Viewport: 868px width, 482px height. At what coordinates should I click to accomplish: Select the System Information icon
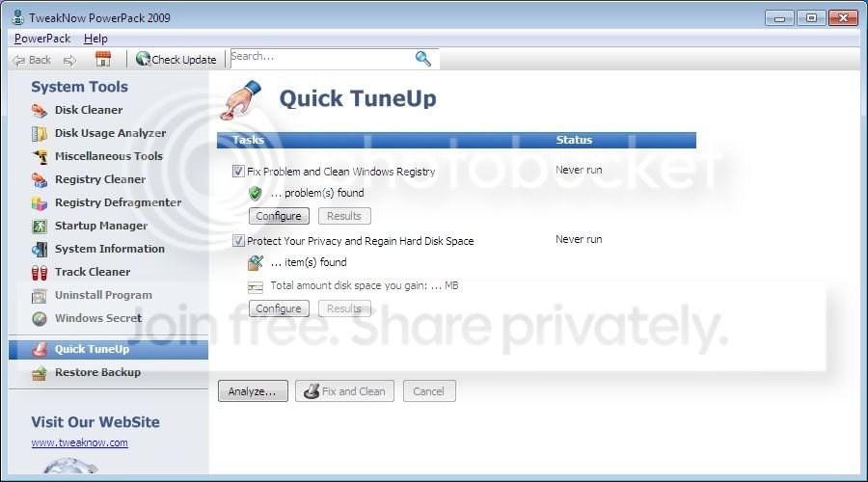[x=40, y=249]
